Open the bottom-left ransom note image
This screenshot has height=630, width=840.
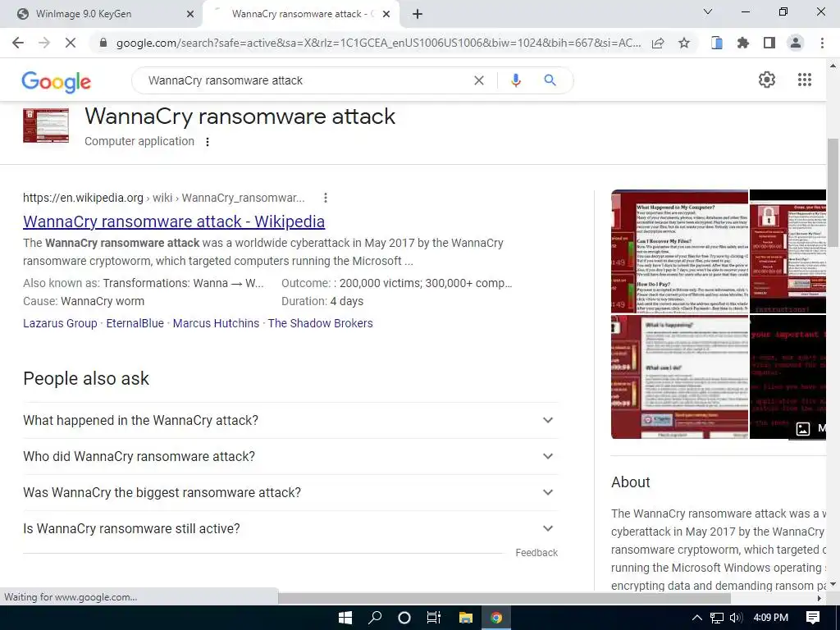pos(679,377)
